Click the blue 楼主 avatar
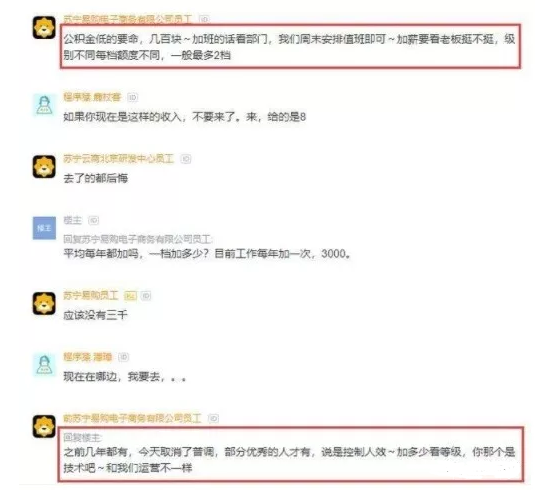 (44, 228)
